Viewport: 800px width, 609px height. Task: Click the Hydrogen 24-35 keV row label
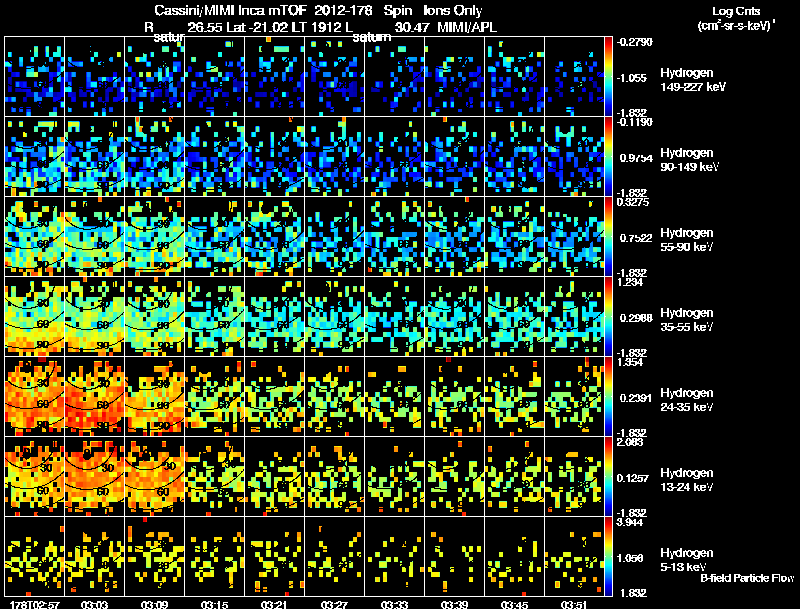tap(686, 400)
